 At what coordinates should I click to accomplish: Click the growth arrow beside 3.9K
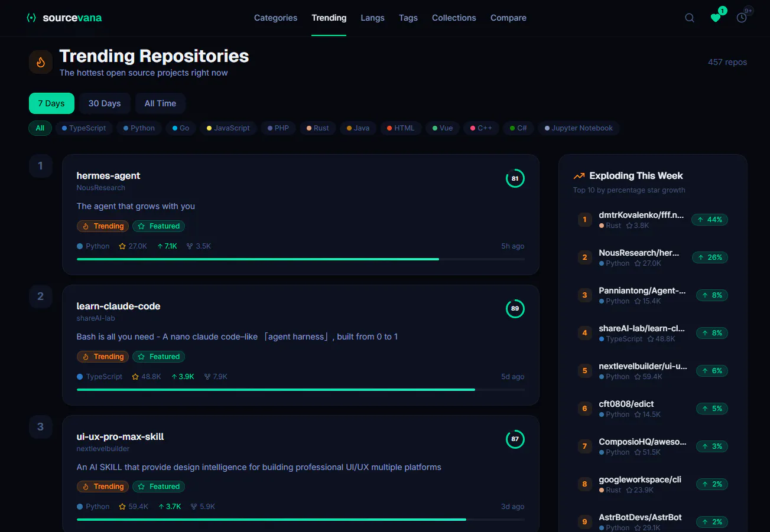174,377
